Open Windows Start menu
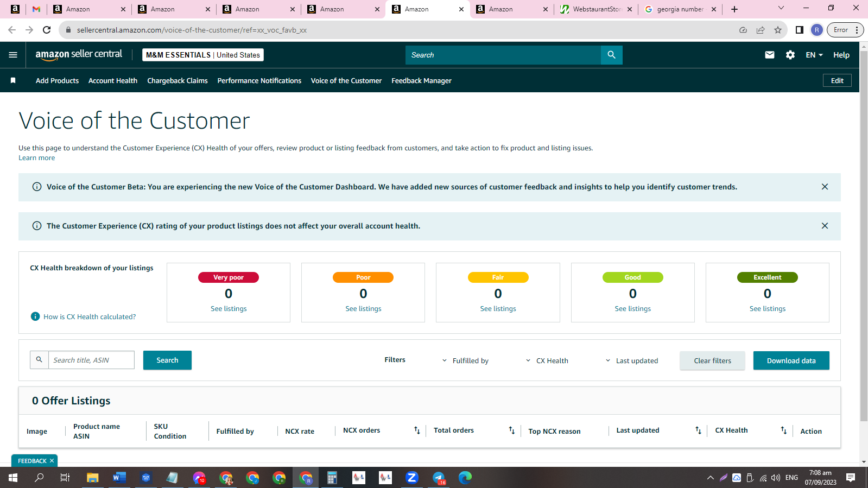Viewport: 868px width, 488px height. tap(13, 478)
